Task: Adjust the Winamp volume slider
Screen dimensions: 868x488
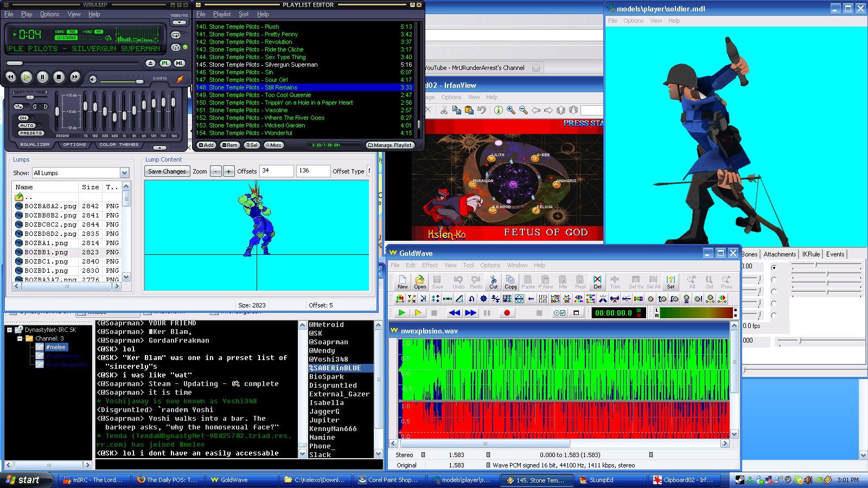Action: coord(139,81)
